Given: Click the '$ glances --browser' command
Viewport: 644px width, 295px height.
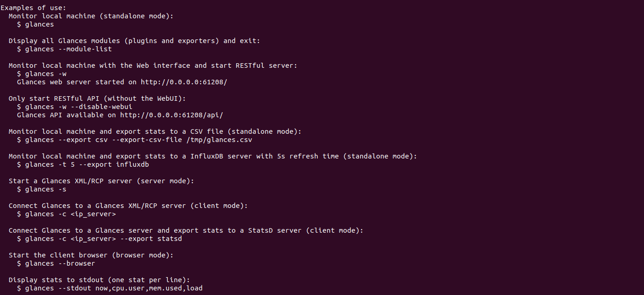Looking at the screenshot, I should pos(56,263).
